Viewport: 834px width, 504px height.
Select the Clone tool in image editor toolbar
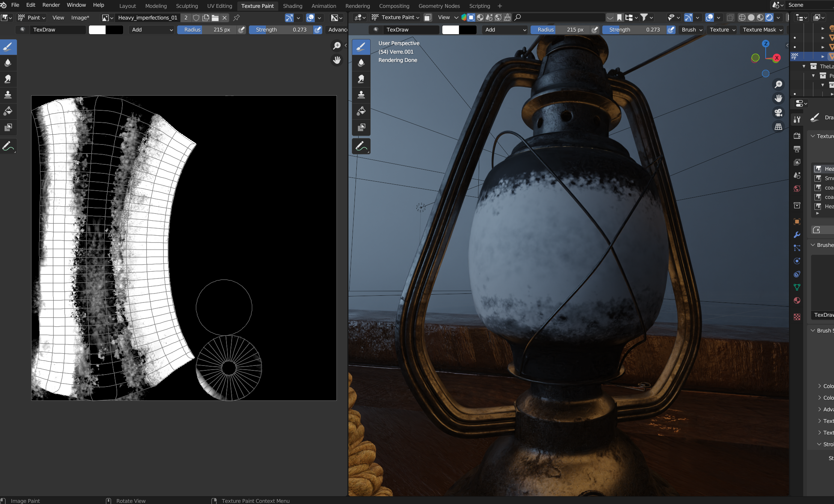[x=8, y=95]
